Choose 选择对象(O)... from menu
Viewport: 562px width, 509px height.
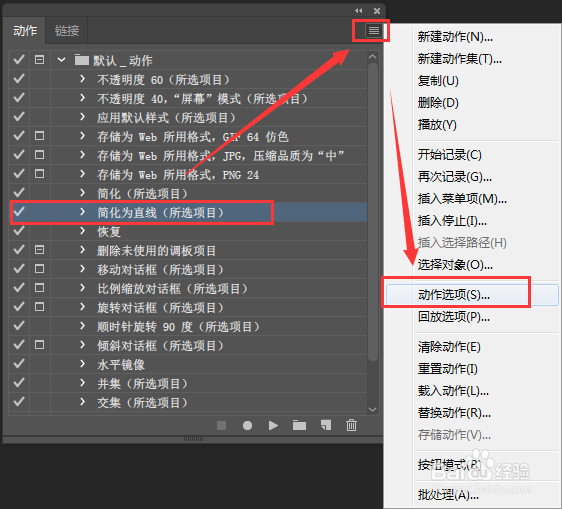click(x=455, y=265)
